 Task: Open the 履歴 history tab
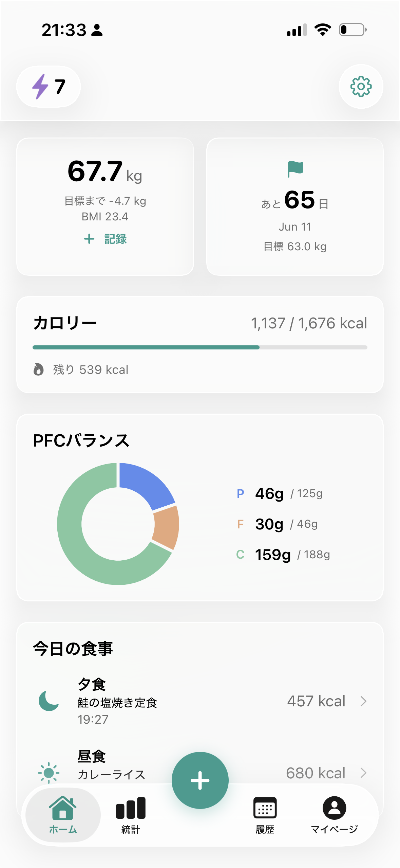coord(265,814)
